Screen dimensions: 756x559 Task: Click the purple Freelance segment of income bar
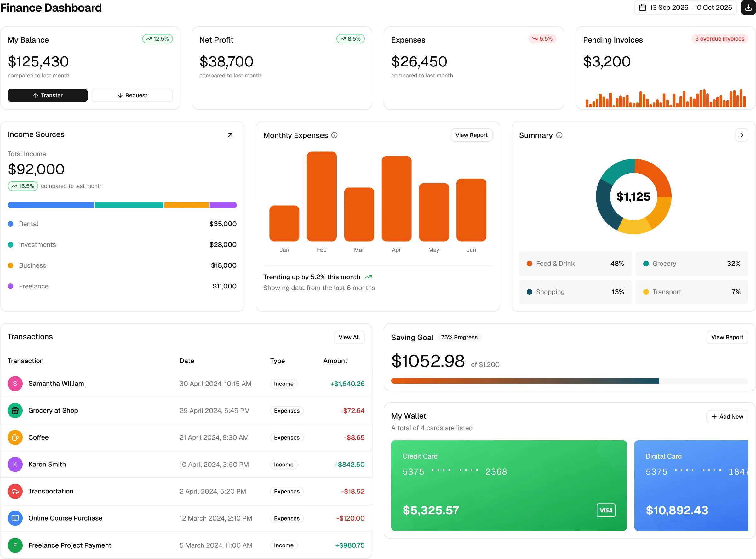click(223, 205)
